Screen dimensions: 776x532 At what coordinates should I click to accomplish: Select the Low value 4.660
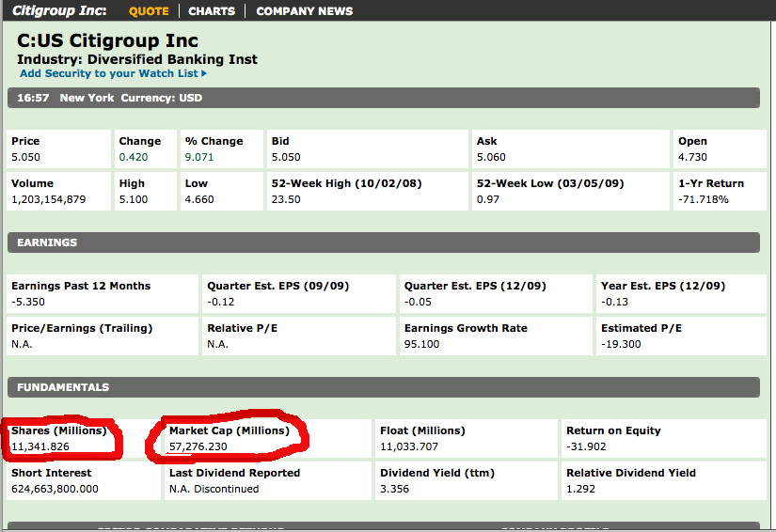coord(199,199)
